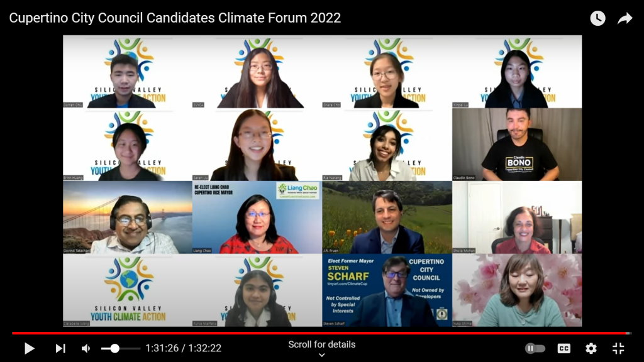Click the Steven Scharf video tile
Viewport: 644px width, 362px height.
pyautogui.click(x=387, y=290)
